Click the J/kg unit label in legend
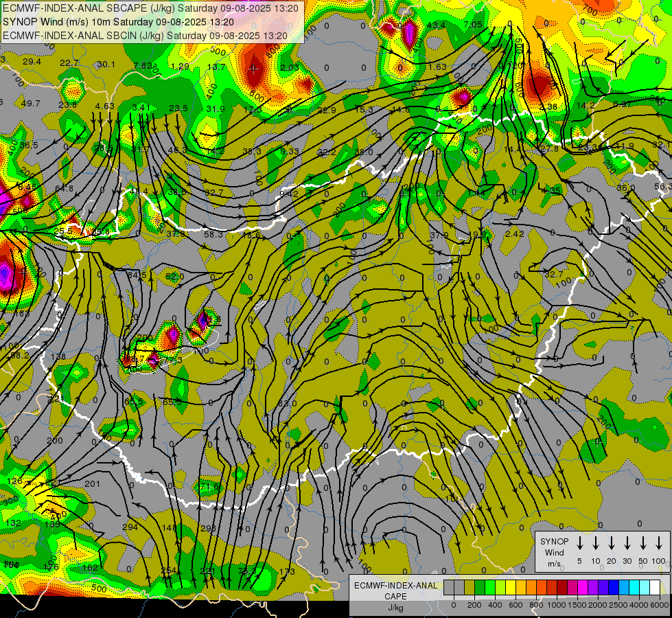 point(395,608)
